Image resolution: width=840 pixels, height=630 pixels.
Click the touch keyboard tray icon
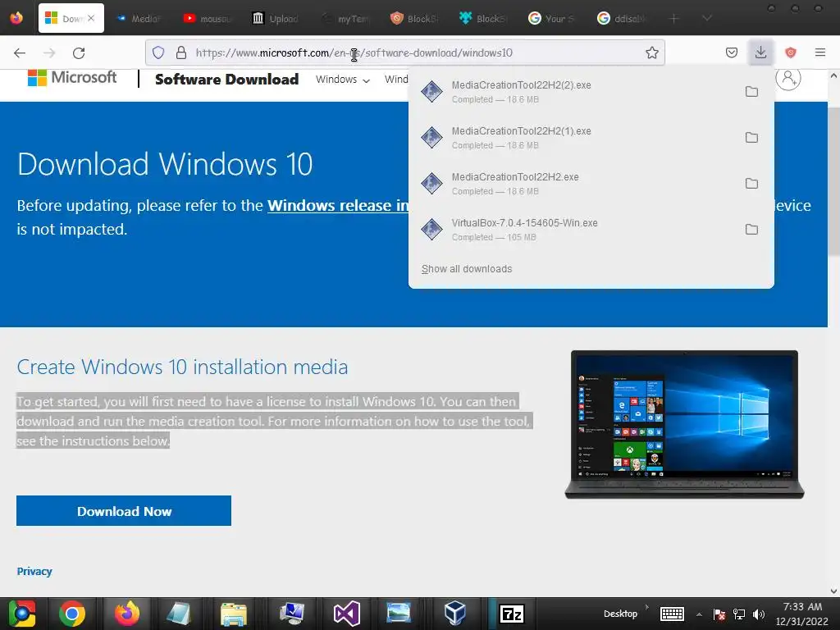point(672,614)
